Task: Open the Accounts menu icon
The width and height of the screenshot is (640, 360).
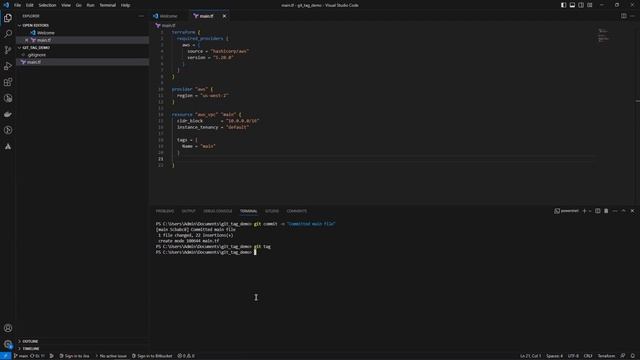Action: click(x=8, y=328)
